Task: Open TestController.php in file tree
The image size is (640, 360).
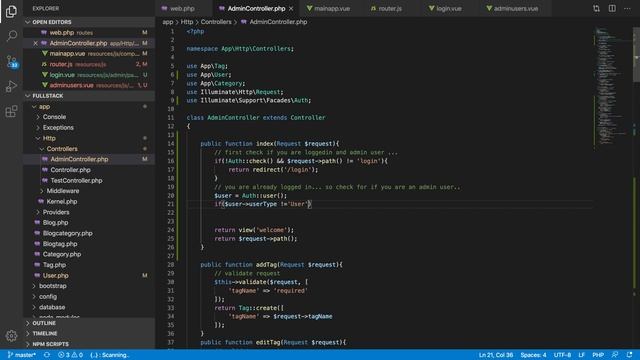Action: 89,181
